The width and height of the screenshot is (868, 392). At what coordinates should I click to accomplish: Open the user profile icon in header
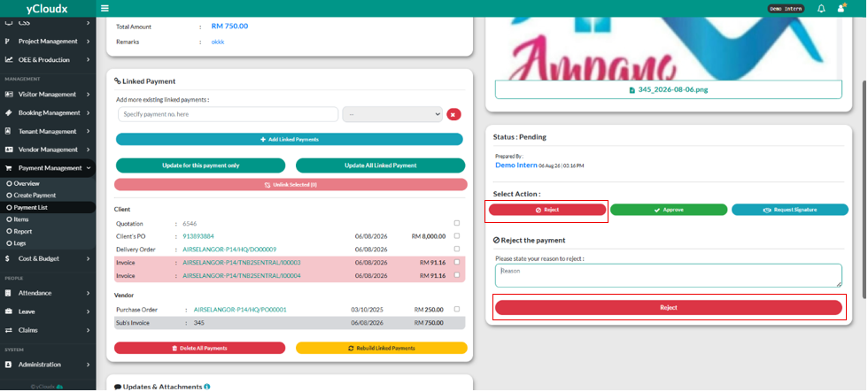point(841,8)
